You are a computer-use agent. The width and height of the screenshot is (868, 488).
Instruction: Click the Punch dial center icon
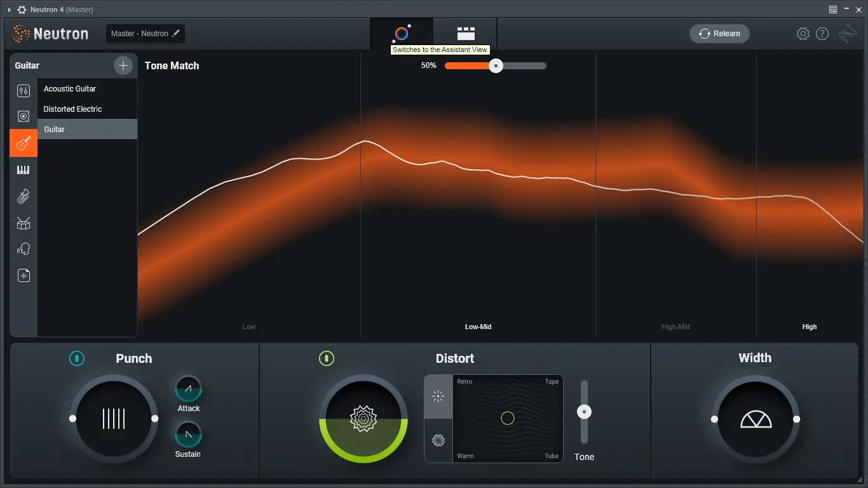[114, 419]
